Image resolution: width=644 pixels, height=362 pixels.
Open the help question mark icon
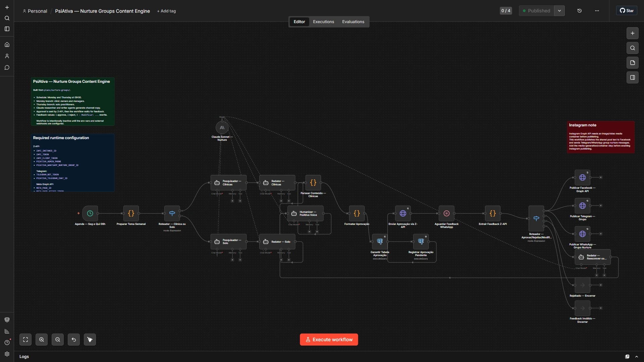(x=7, y=343)
